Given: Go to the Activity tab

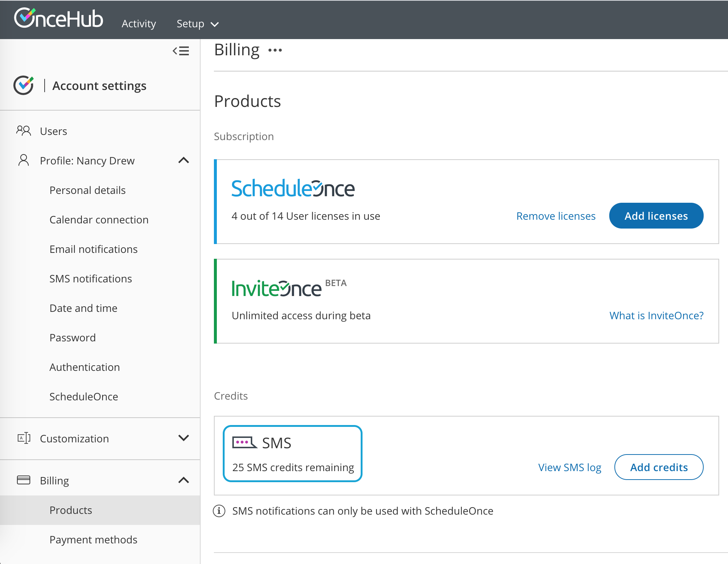Looking at the screenshot, I should [x=139, y=24].
